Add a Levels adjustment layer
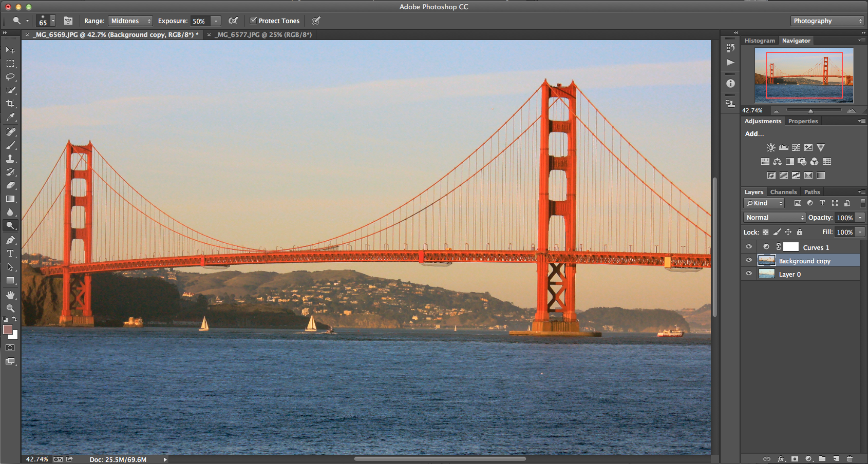The image size is (868, 464). (783, 147)
